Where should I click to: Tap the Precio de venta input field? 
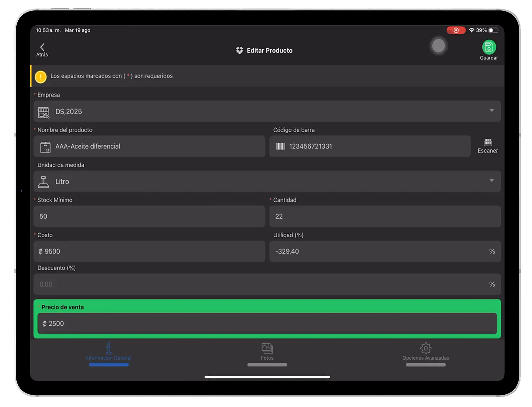click(x=267, y=324)
